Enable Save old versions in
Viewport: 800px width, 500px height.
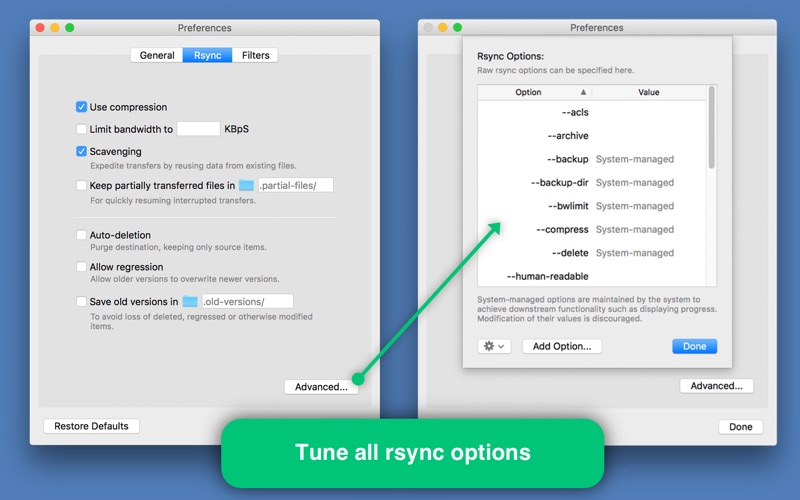tap(81, 302)
